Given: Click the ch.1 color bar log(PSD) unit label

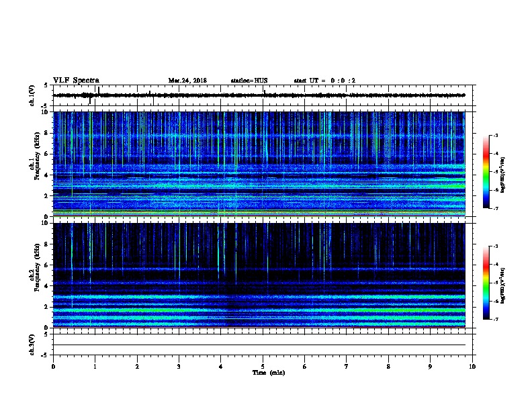Looking at the screenshot, I should click(503, 175).
